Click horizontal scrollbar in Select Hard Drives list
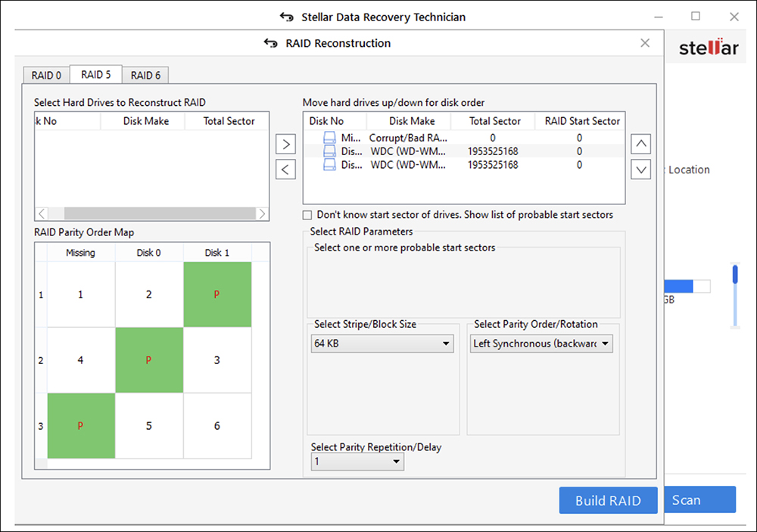 [159, 213]
